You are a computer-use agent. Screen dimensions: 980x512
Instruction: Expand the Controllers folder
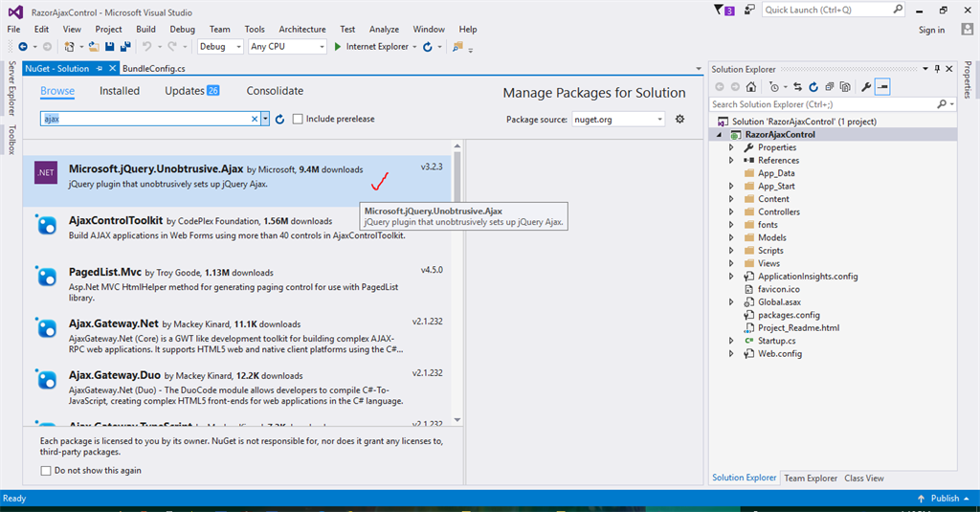click(x=731, y=211)
